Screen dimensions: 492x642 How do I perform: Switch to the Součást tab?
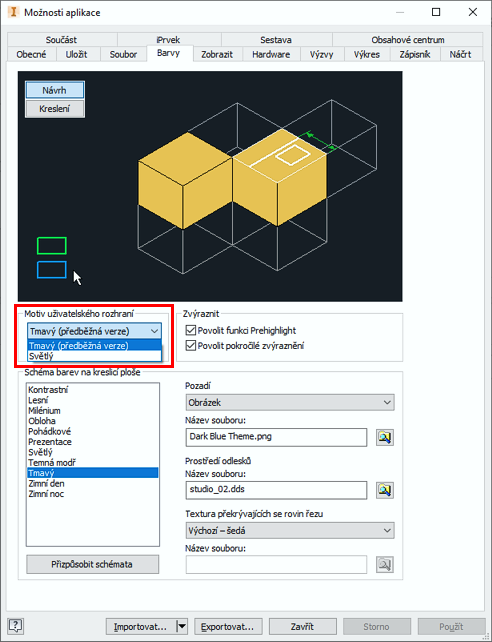[61, 40]
